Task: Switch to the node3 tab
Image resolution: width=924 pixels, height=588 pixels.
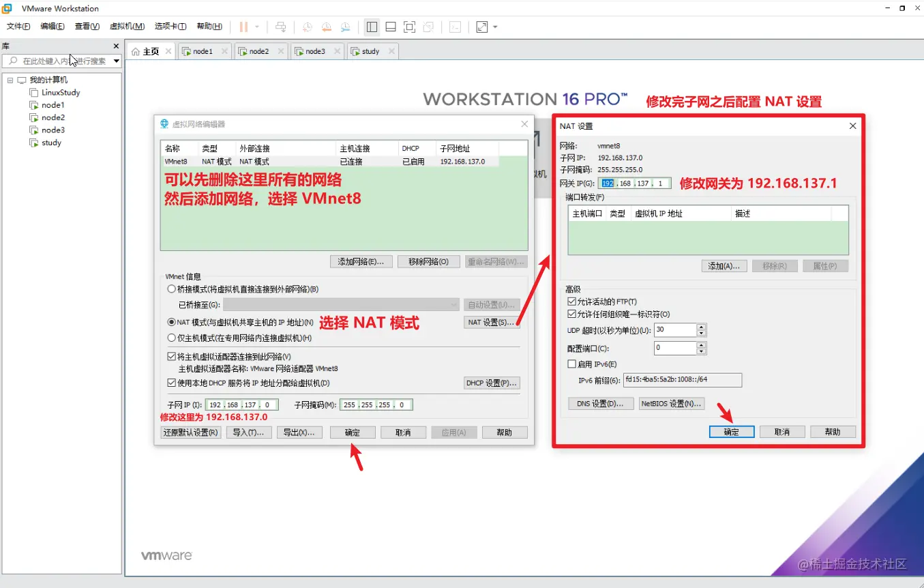Action: click(315, 51)
